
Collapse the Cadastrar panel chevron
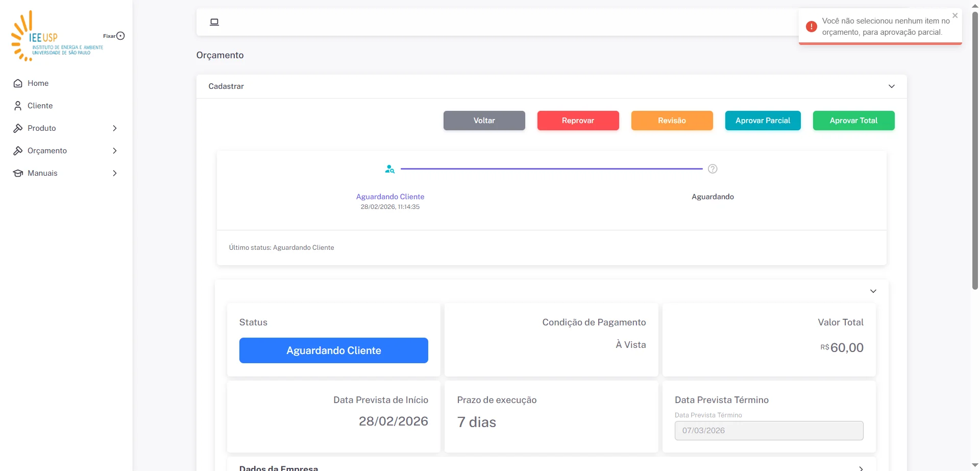(x=892, y=86)
